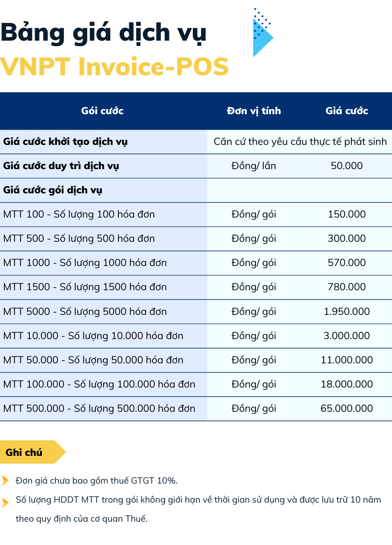The image size is (392, 545).
Task: Click the VNPT Invoice-POS yellow title
Action: (x=114, y=67)
